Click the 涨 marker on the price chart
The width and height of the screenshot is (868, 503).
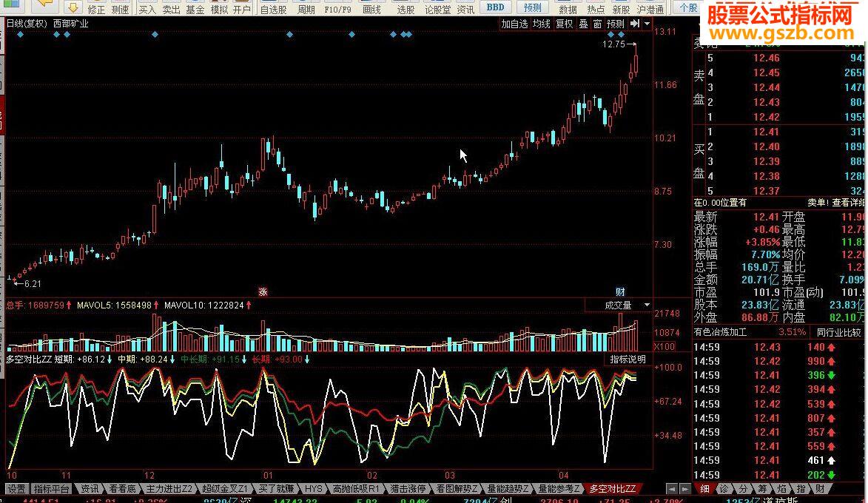pos(263,291)
